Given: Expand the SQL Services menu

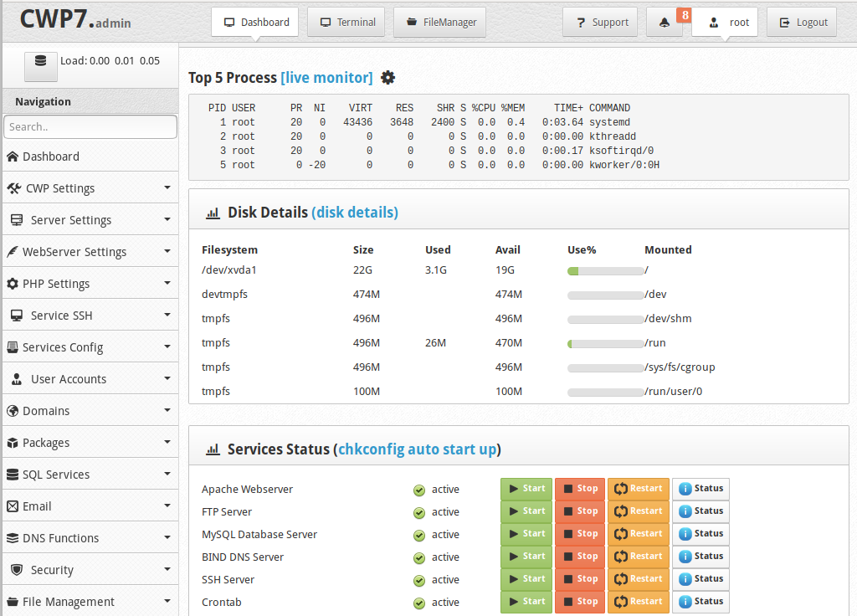Looking at the screenshot, I should [90, 474].
